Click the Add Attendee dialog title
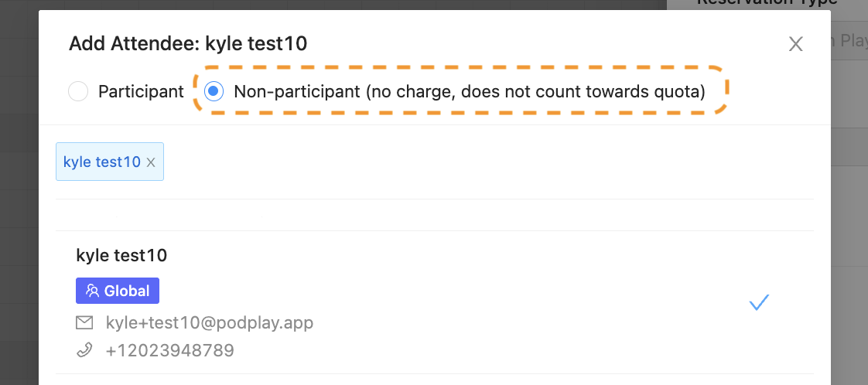Viewport: 868px width, 385px height. [188, 43]
